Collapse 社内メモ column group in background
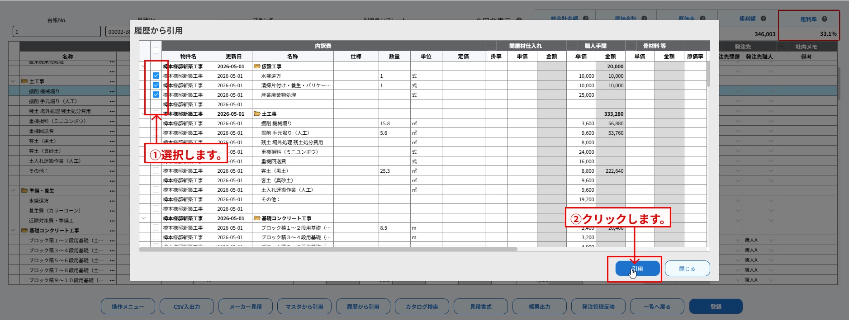 (x=782, y=47)
